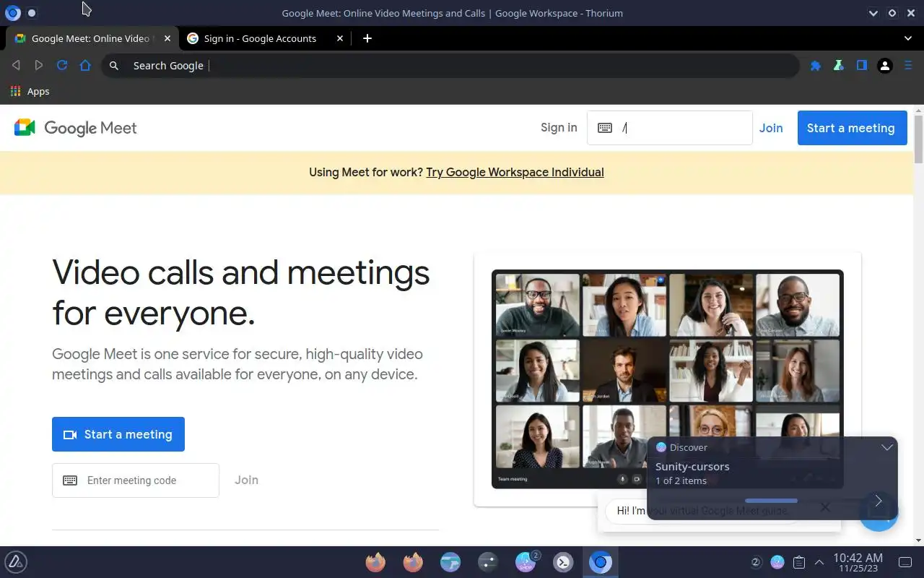Open a new browser tab
Viewport: 924px width, 578px height.
(x=367, y=38)
